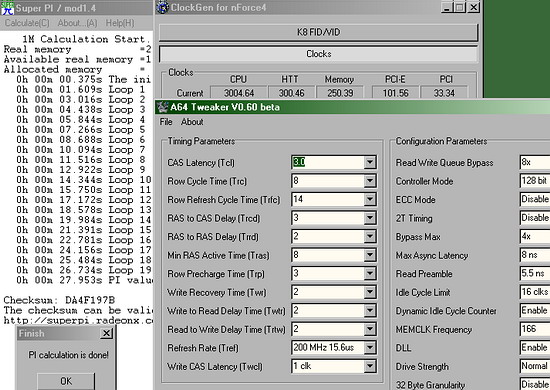Open the About menu in A64 Tweaker
The image size is (550, 390).
192,122
